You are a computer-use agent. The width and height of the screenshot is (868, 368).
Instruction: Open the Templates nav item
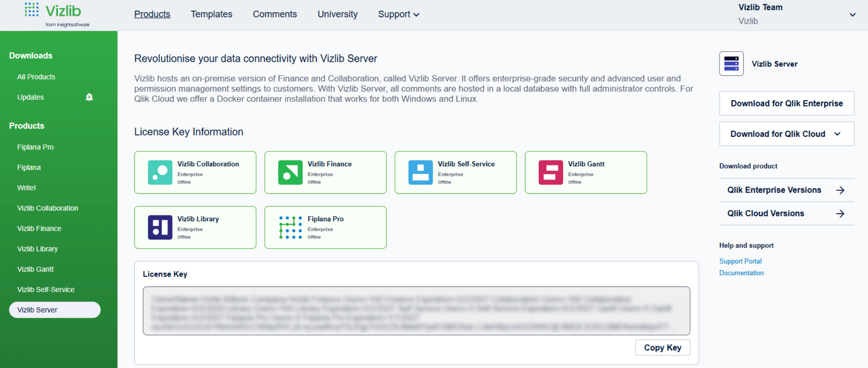(x=212, y=14)
